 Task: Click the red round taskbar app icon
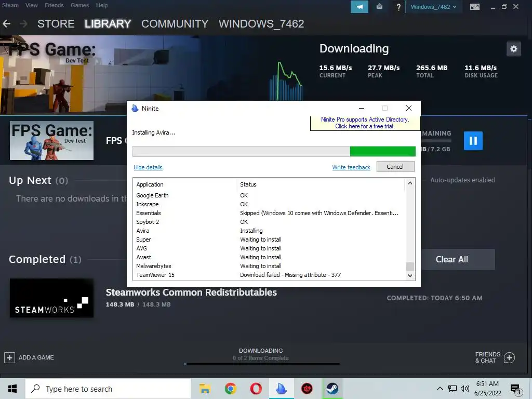point(307,389)
